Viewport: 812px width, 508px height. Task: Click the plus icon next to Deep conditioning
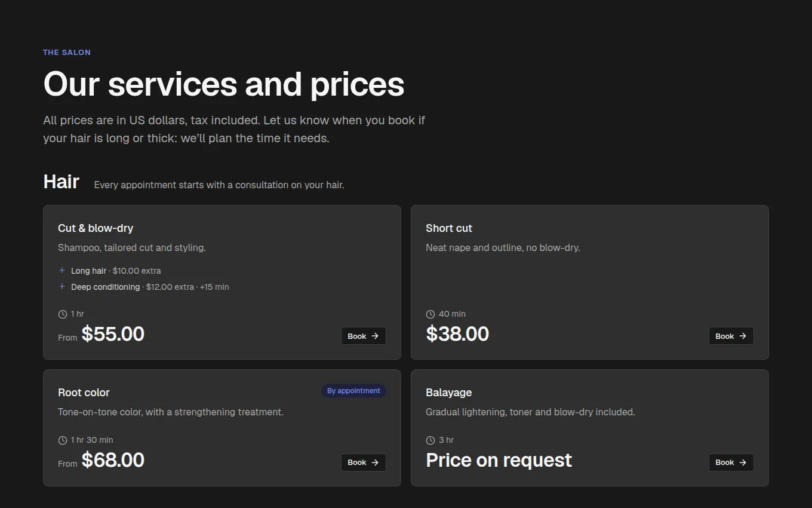[x=62, y=286]
